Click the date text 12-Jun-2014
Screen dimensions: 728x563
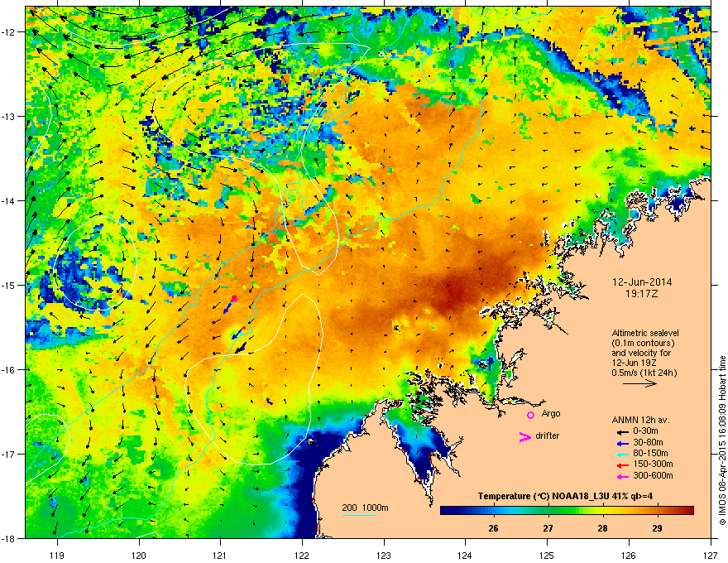pyautogui.click(x=642, y=282)
